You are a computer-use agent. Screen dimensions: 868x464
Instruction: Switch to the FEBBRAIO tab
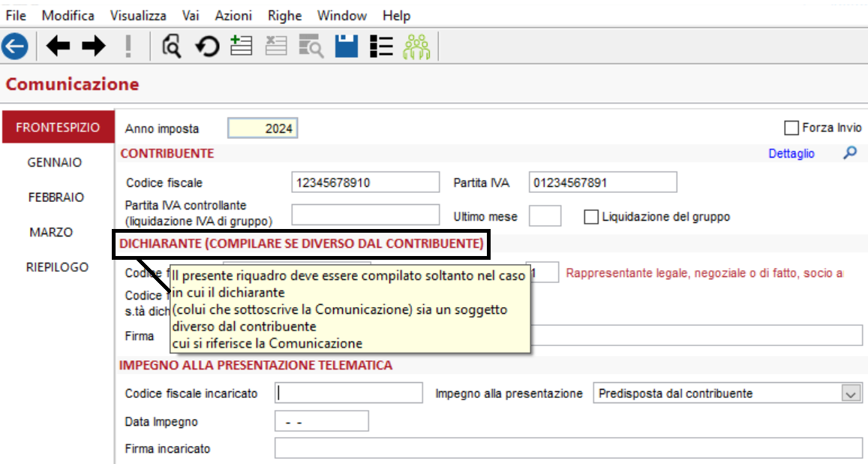tap(56, 197)
